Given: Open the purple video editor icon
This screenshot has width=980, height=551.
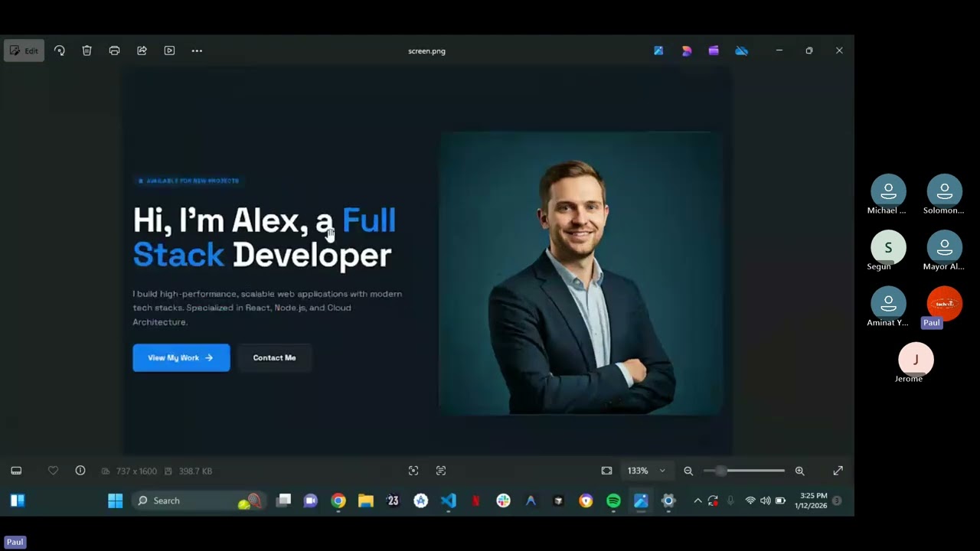Looking at the screenshot, I should pyautogui.click(x=714, y=51).
